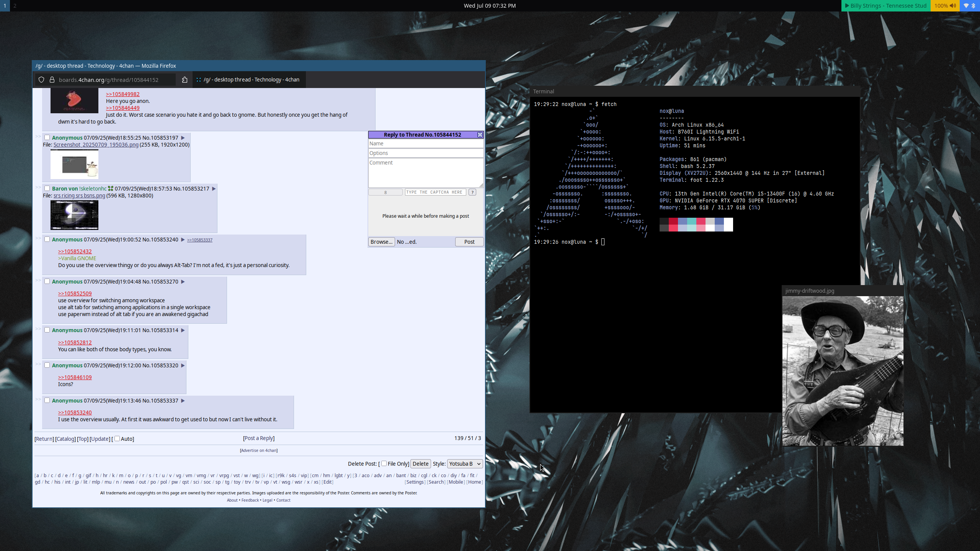Click the red color swatch in terminal fetch
Viewport: 980px width, 551px height.
point(673,221)
